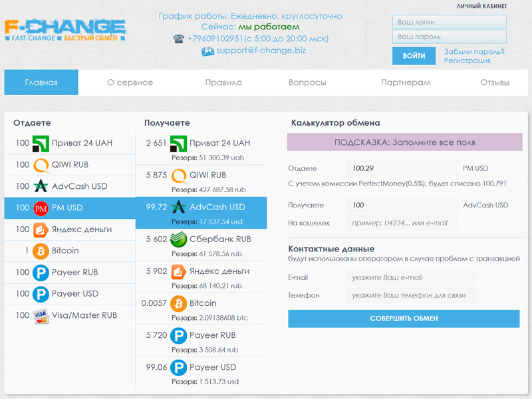
Task: Go to the Правила tab
Action: click(x=223, y=82)
